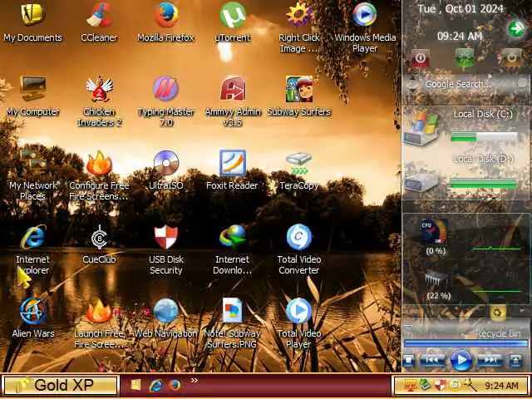Image resolution: width=532 pixels, height=399 pixels.
Task: Open Internet Explorer desktop icon
Action: pos(32,237)
